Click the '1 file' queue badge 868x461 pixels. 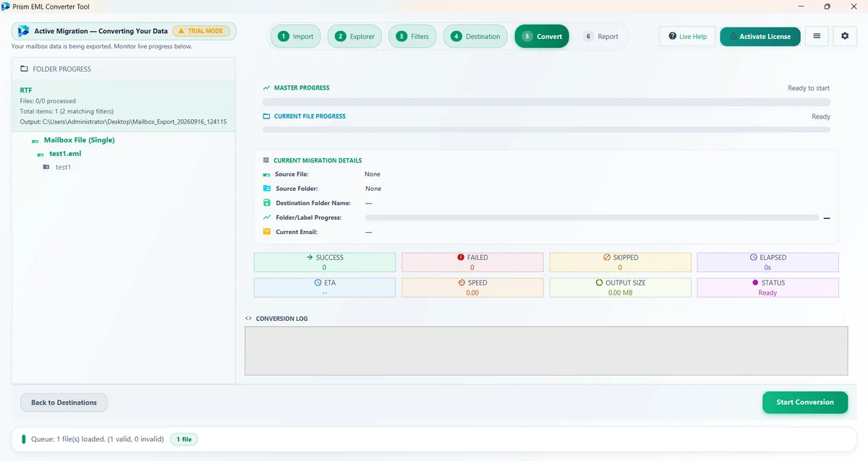pos(184,439)
